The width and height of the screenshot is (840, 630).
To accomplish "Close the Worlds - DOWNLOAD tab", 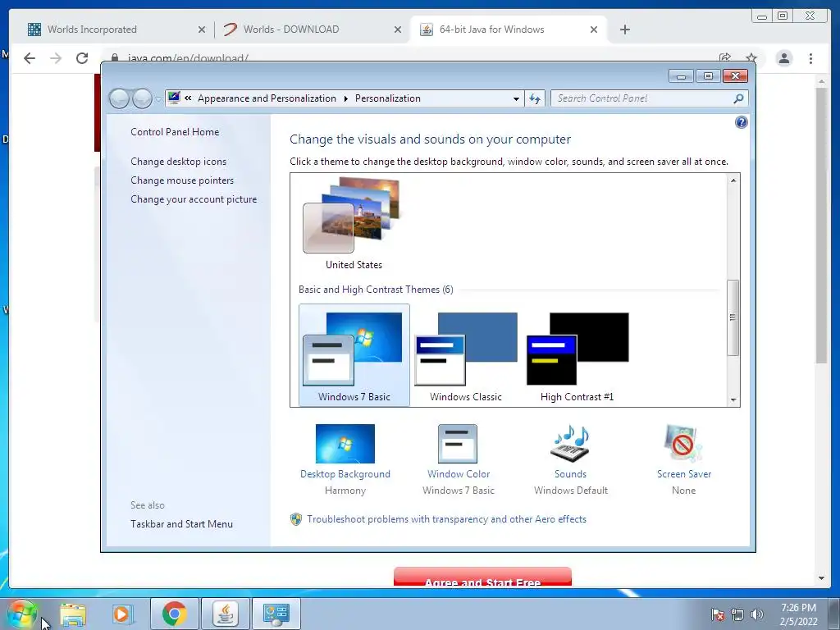I will tap(398, 30).
